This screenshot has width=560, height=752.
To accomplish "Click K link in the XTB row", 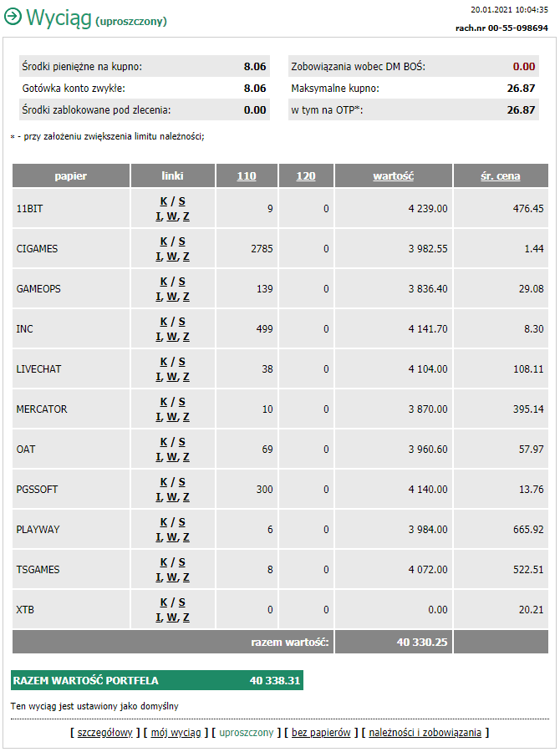I will 164,602.
